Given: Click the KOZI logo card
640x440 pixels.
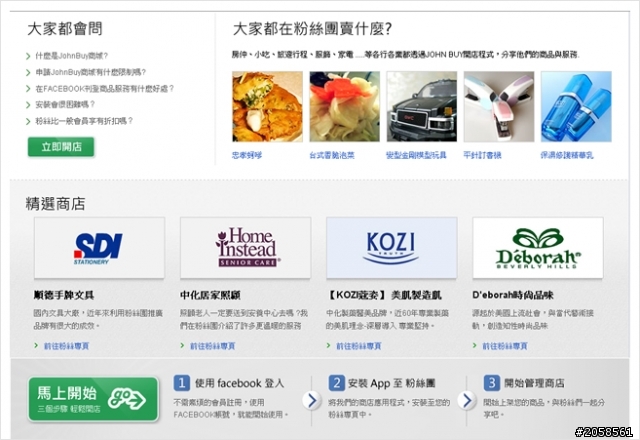Looking at the screenshot, I should pos(391,248).
